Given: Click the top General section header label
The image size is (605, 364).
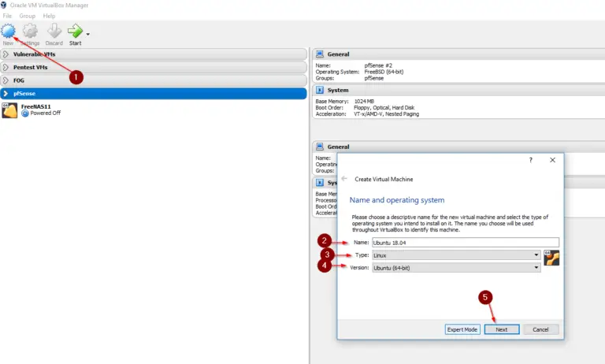Looking at the screenshot, I should (x=339, y=54).
